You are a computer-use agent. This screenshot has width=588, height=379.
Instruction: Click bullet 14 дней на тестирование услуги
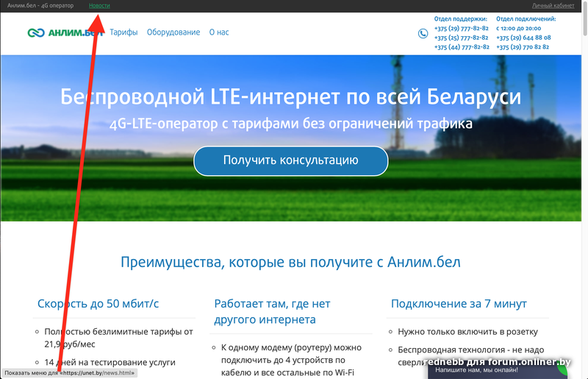(x=110, y=363)
